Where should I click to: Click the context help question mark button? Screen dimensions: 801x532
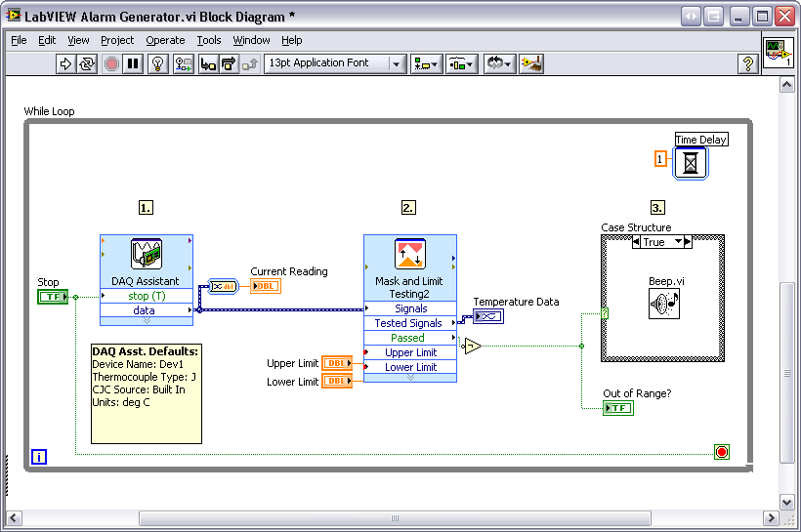747,63
